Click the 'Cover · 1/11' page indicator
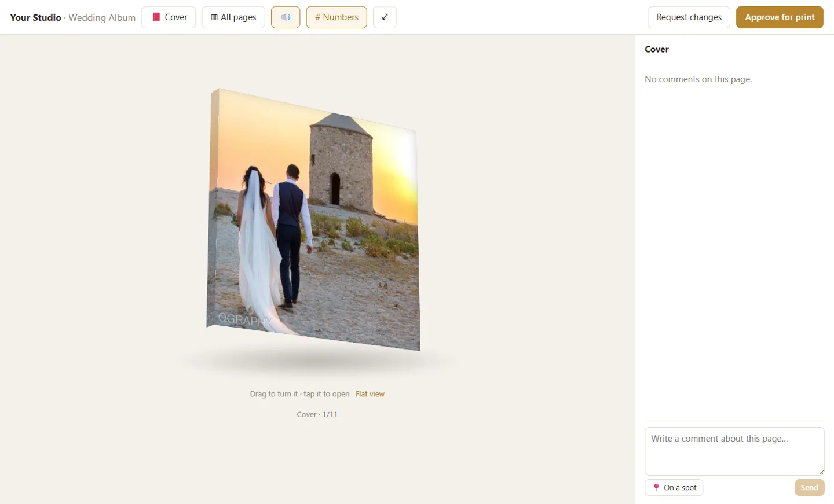The width and height of the screenshot is (834, 504). click(x=317, y=415)
